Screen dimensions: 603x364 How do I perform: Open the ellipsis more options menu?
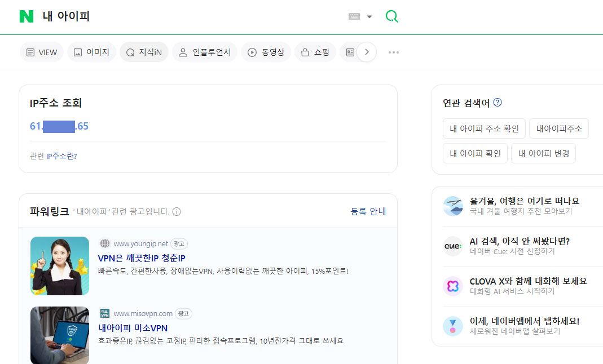pyautogui.click(x=393, y=52)
